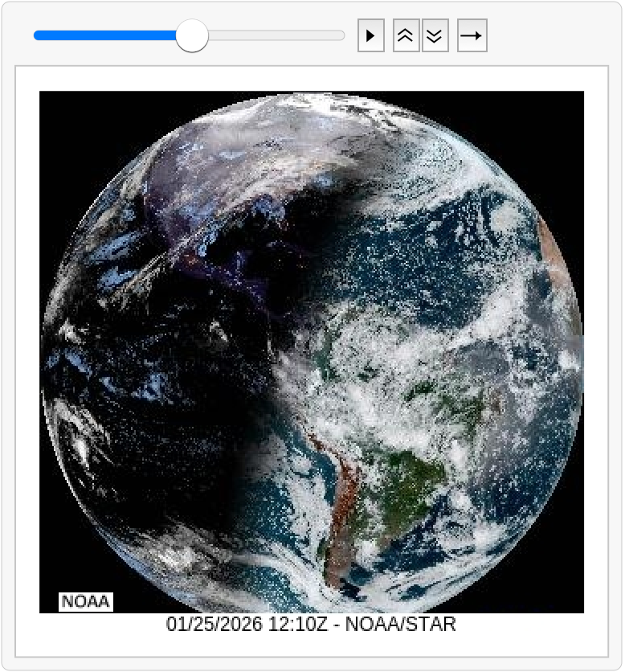Screen dimensions: 625x672
Task: Toggle animation direction with the right arrow button
Action: coord(472,36)
